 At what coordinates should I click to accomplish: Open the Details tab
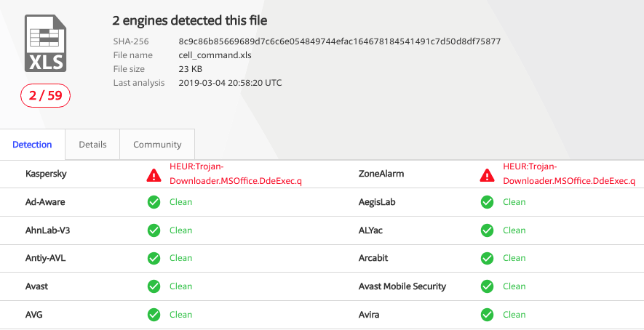92,145
